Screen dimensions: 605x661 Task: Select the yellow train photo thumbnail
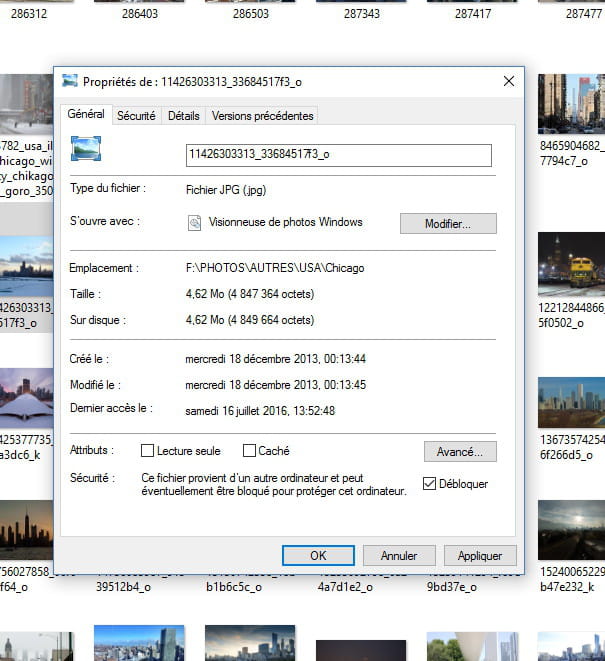pyautogui.click(x=572, y=263)
